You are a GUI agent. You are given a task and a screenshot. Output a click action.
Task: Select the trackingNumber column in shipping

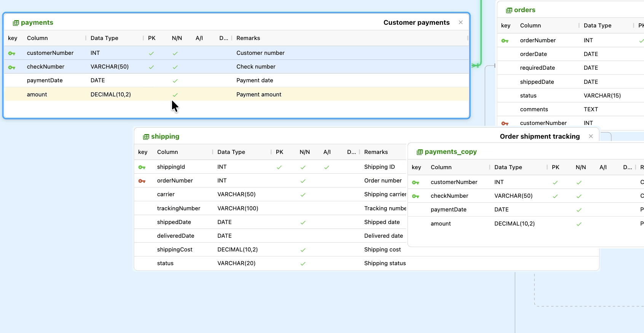[179, 208]
